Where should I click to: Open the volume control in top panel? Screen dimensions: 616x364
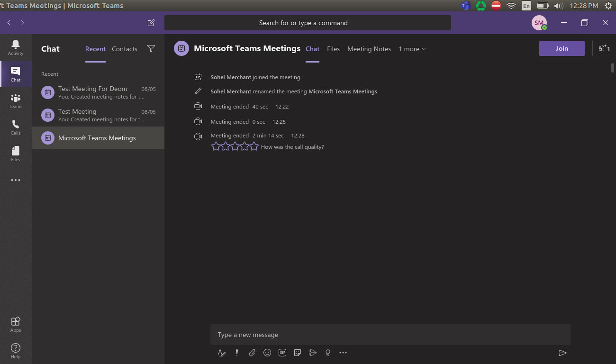coord(558,6)
